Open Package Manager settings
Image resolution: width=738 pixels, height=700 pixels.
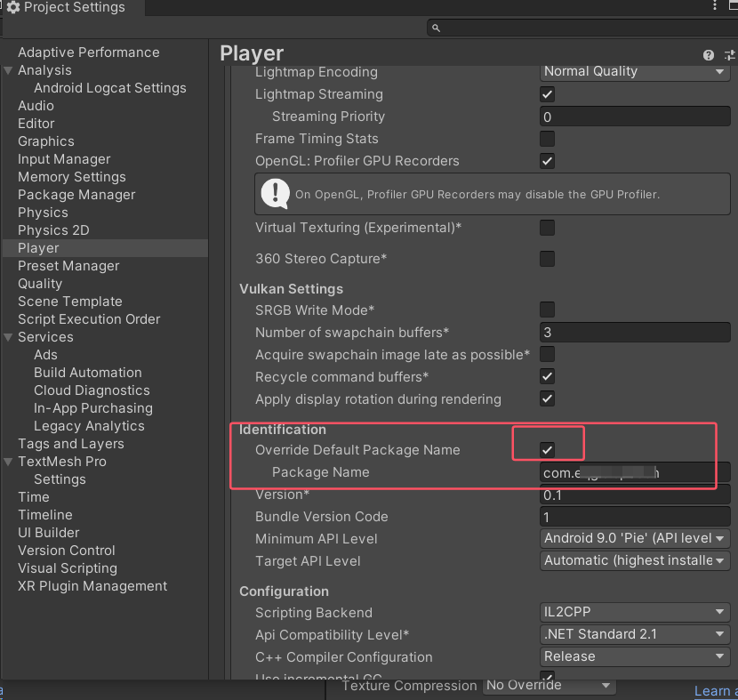click(76, 195)
